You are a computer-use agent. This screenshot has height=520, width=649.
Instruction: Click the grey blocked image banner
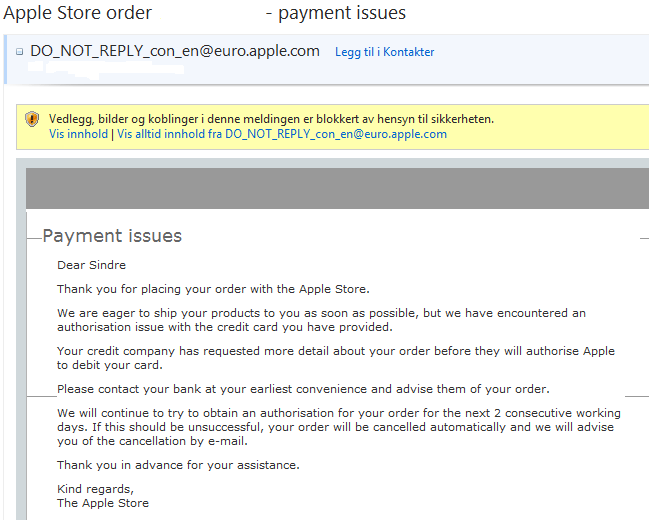click(337, 188)
